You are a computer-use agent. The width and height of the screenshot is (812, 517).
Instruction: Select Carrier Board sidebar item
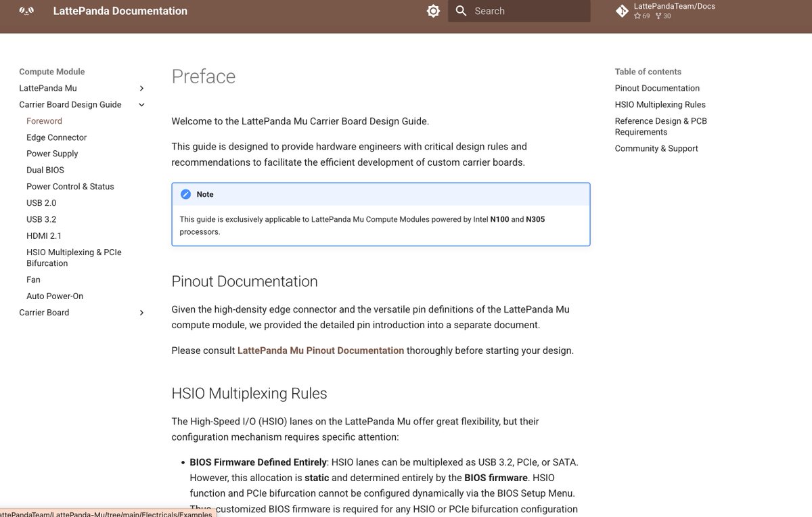point(44,313)
